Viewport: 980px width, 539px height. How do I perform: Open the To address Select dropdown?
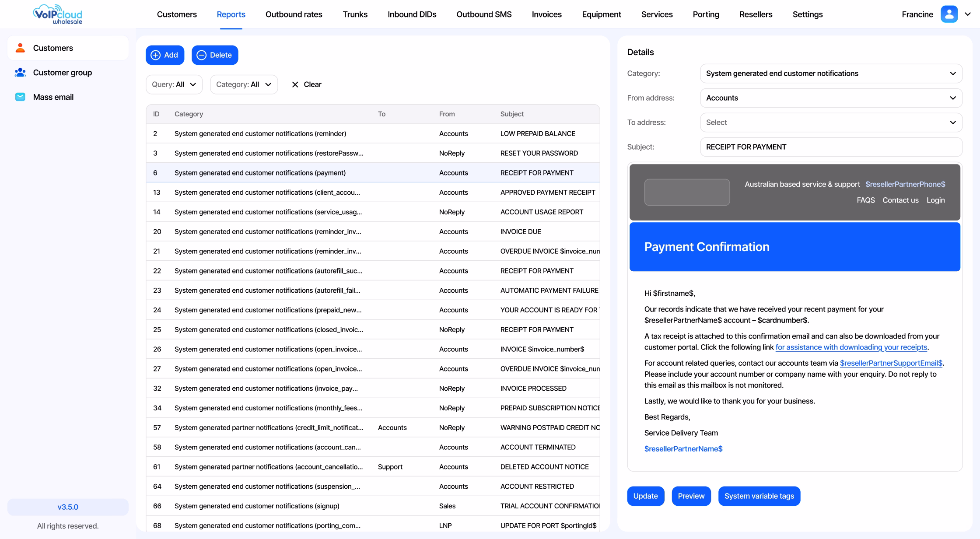(x=831, y=122)
